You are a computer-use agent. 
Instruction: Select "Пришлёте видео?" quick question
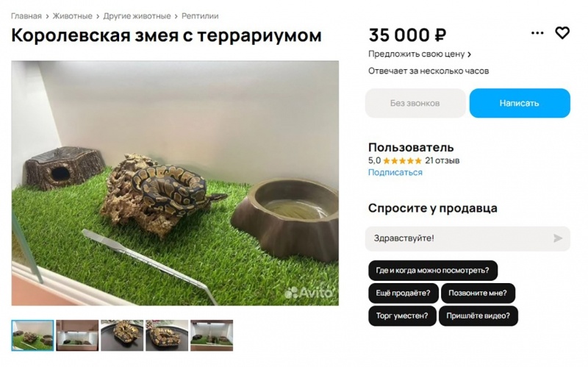pos(478,316)
